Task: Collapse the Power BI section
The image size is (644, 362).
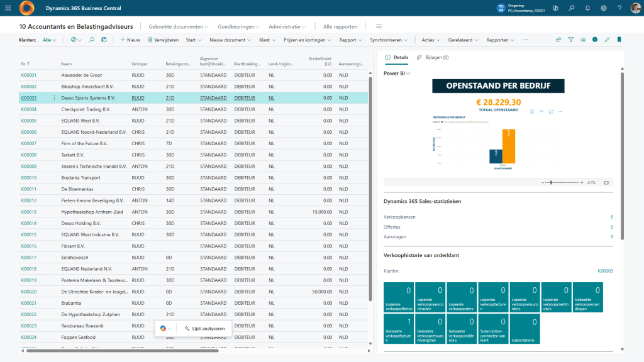Action: (397, 73)
